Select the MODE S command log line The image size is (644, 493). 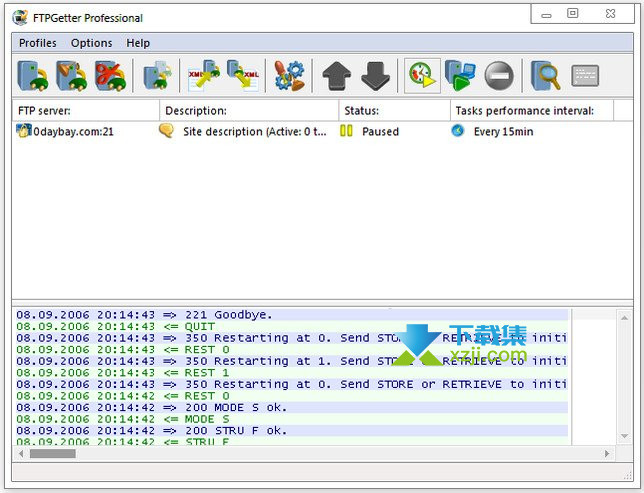(x=292, y=419)
